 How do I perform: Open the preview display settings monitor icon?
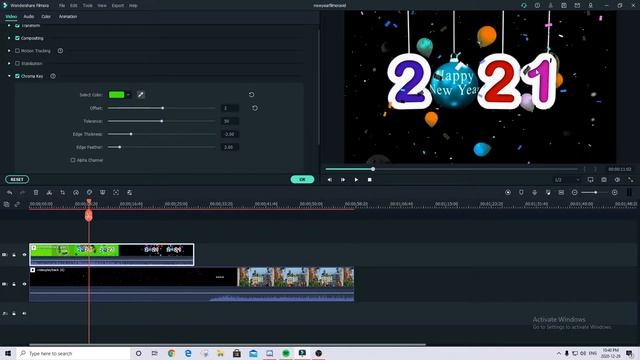591,180
